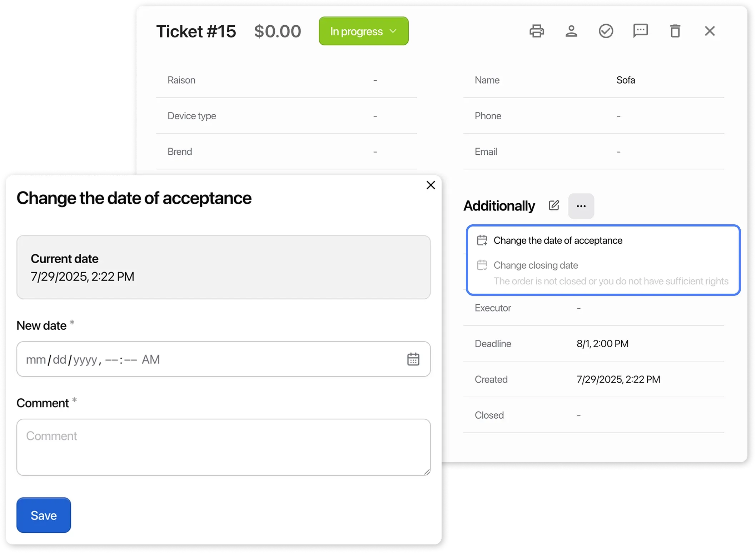This screenshot has width=756, height=553.
Task: Click into the Comment text area
Action: pyautogui.click(x=223, y=447)
